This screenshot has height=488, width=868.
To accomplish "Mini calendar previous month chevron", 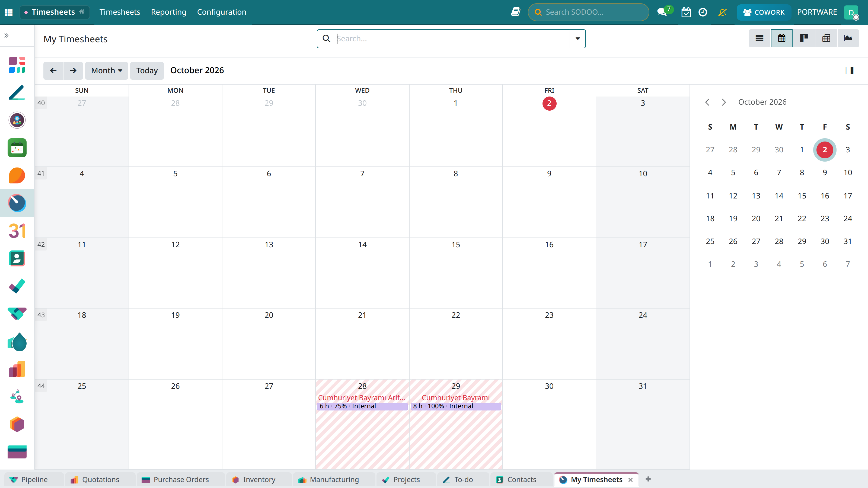I will point(707,102).
